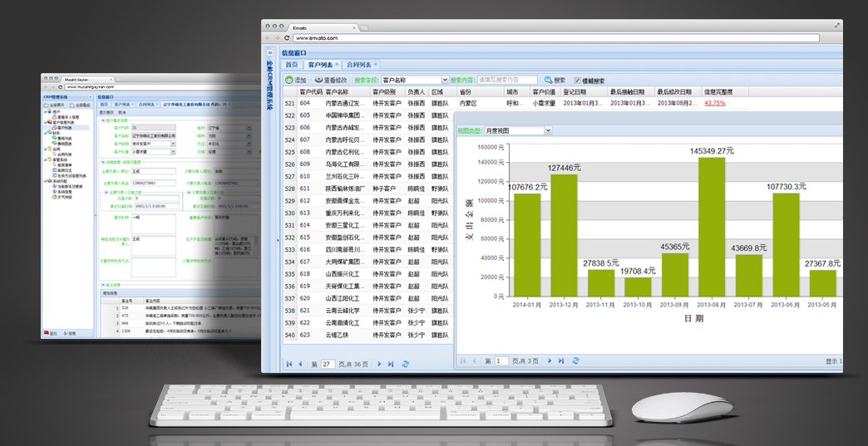Collapse the 财务 tree node in back window
Screen dimensions: 868x446
coord(45,133)
